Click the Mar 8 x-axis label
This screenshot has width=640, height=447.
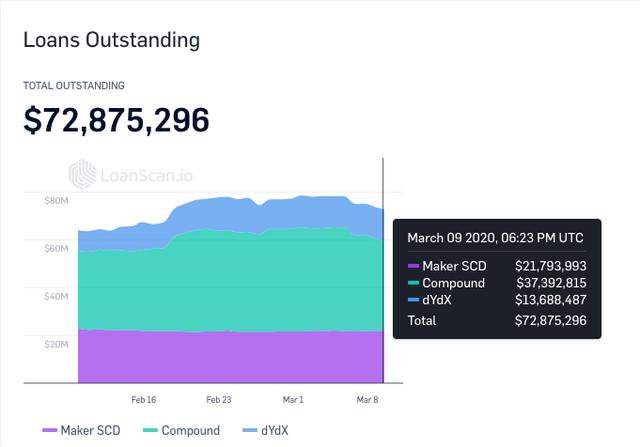(x=367, y=400)
